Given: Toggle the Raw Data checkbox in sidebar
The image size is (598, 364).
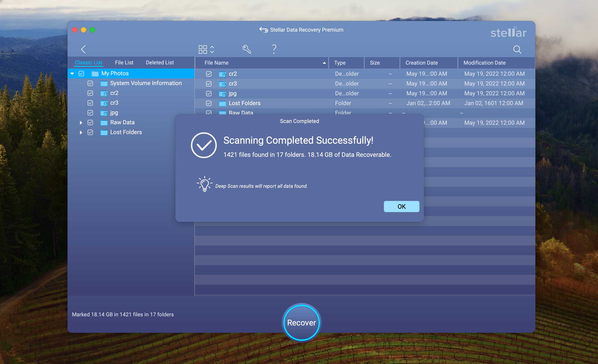Looking at the screenshot, I should [x=90, y=123].
